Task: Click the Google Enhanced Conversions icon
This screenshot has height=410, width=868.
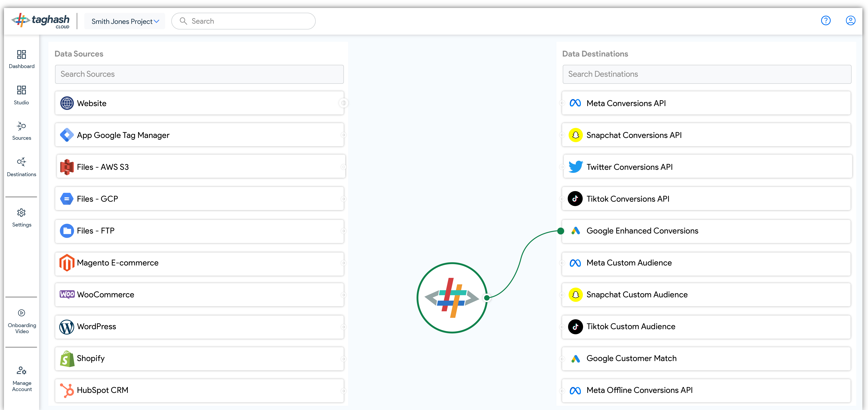Action: pyautogui.click(x=575, y=231)
